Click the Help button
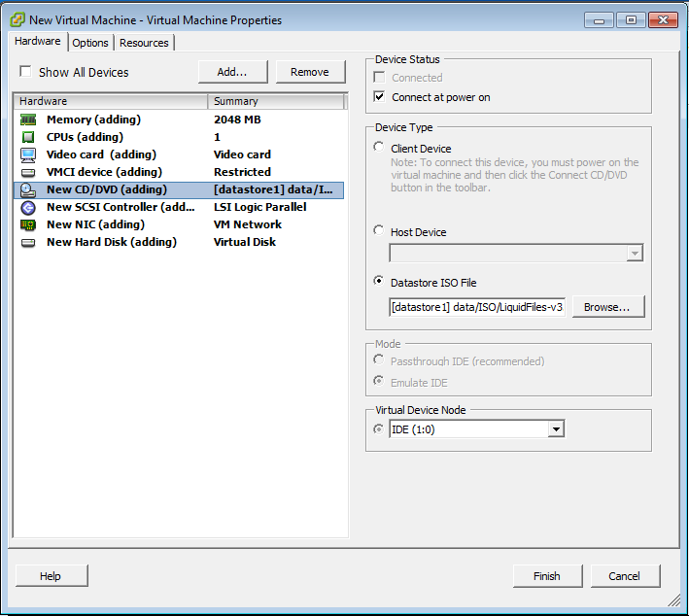689x616 pixels. pyautogui.click(x=52, y=575)
